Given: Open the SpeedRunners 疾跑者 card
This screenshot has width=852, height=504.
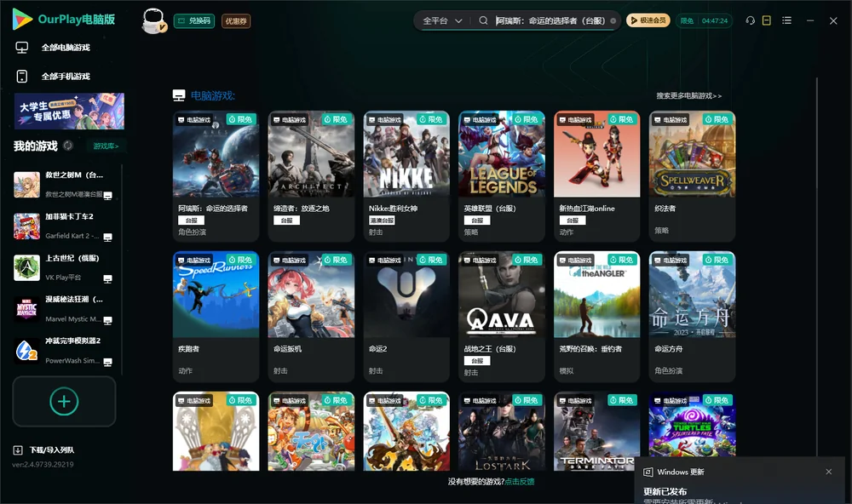Looking at the screenshot, I should coord(216,317).
